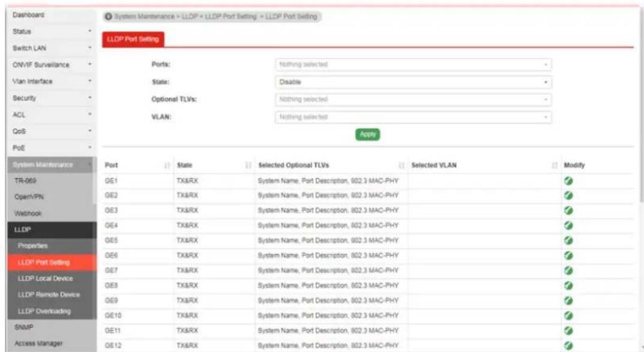Sort table by State column arrows
This screenshot has width=644, height=352.
[248, 166]
